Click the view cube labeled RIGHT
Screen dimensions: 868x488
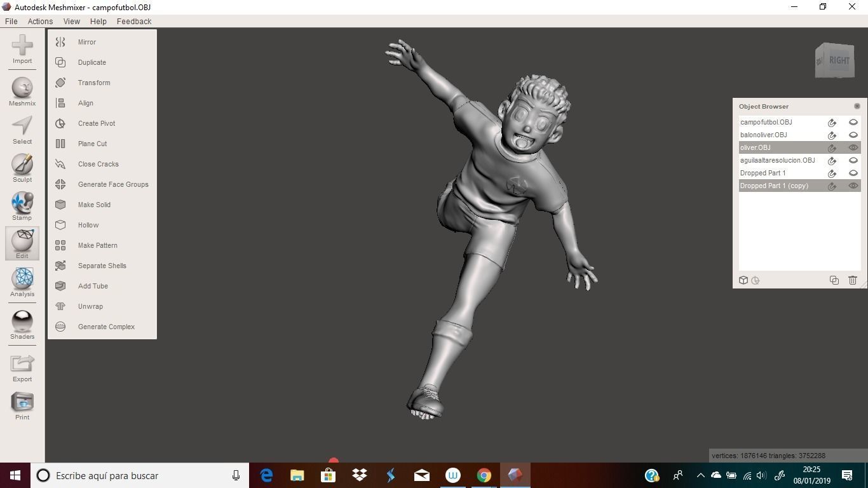[x=835, y=60]
